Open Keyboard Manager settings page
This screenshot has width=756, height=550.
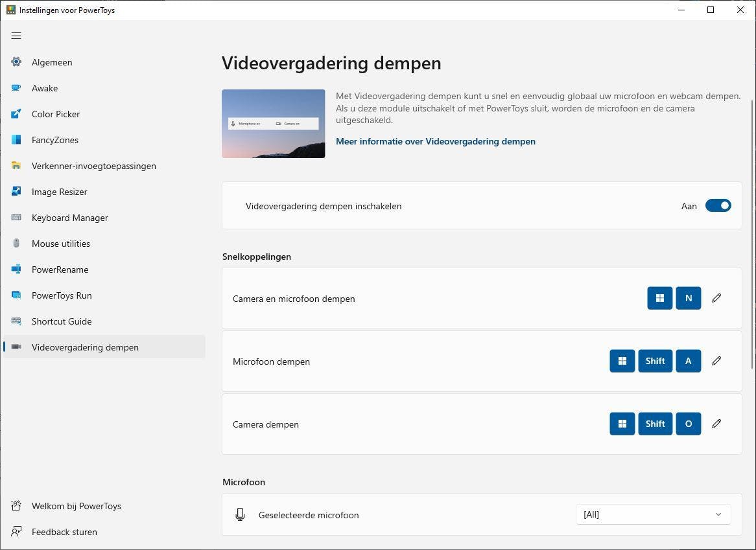click(x=69, y=218)
